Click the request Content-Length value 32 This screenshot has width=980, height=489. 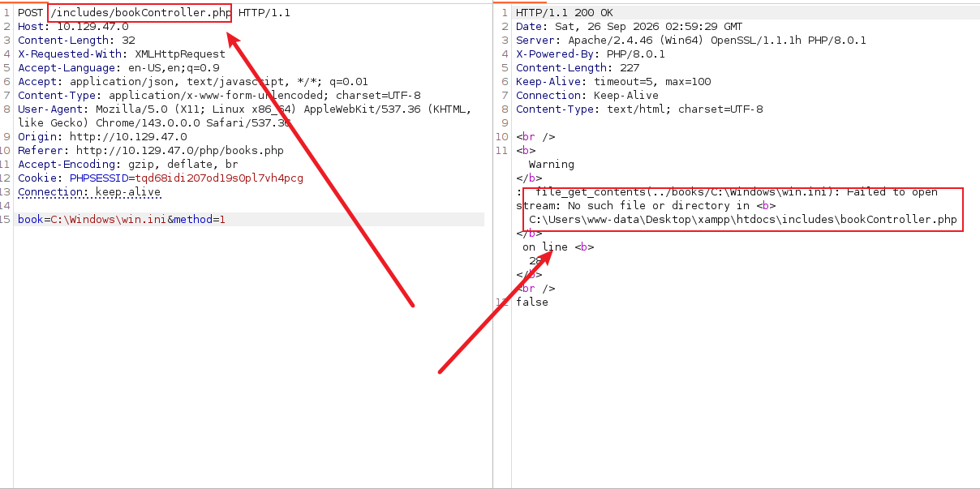(x=128, y=41)
